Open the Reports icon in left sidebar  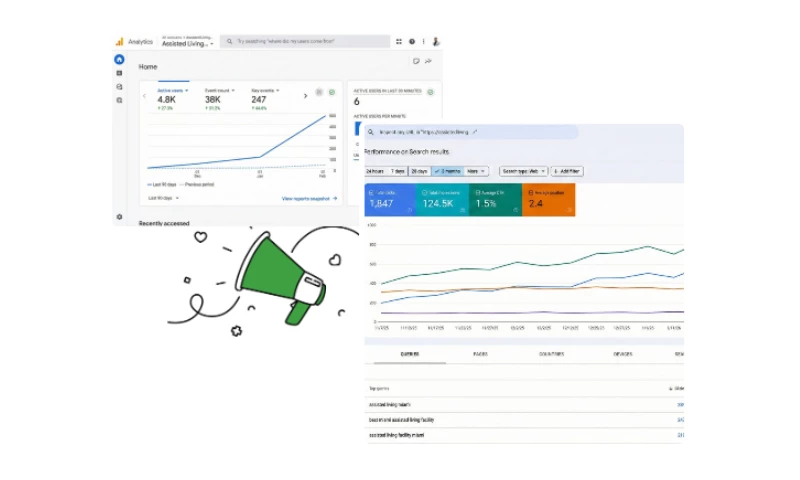pos(119,73)
